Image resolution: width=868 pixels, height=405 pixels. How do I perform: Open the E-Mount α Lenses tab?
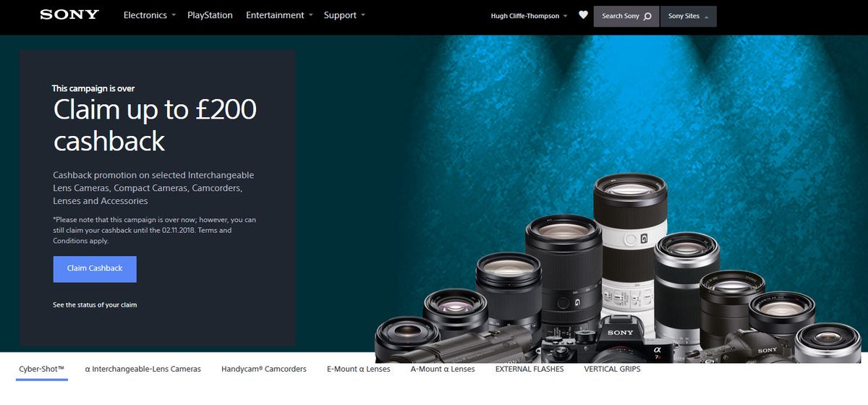pyautogui.click(x=358, y=369)
